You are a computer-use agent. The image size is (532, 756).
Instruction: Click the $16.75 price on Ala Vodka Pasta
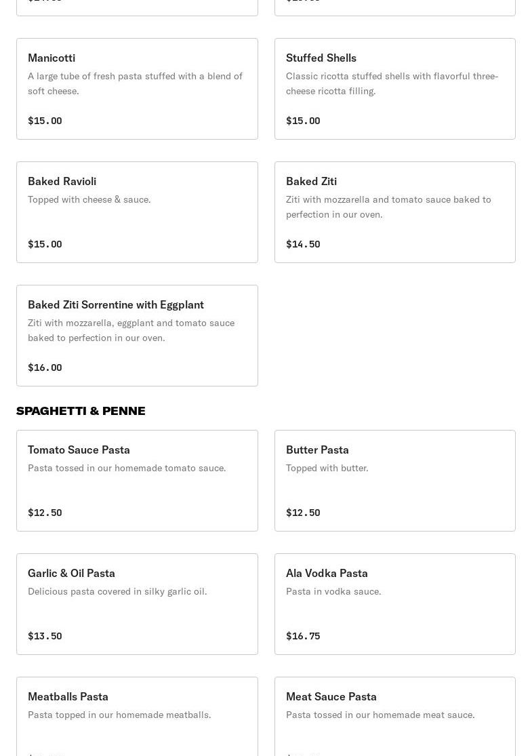pos(303,636)
